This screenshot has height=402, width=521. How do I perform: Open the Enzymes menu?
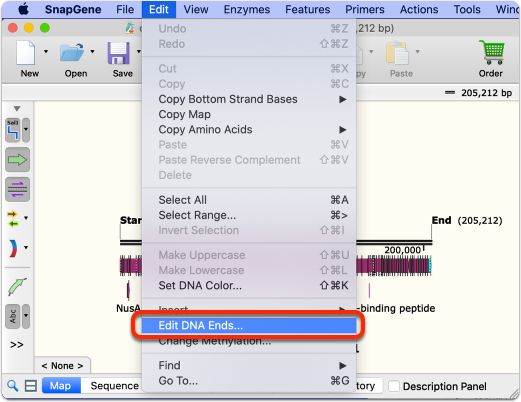[247, 9]
